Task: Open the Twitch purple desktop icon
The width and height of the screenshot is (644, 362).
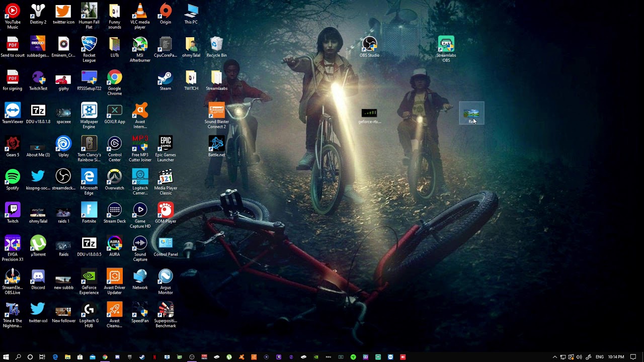Action: pos(13,213)
